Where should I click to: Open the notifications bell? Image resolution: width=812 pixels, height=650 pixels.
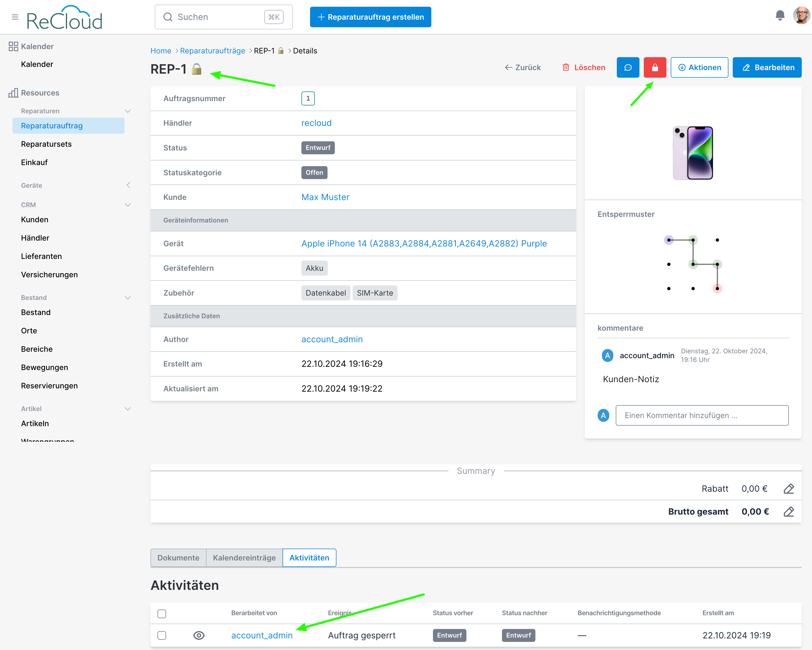(x=780, y=15)
